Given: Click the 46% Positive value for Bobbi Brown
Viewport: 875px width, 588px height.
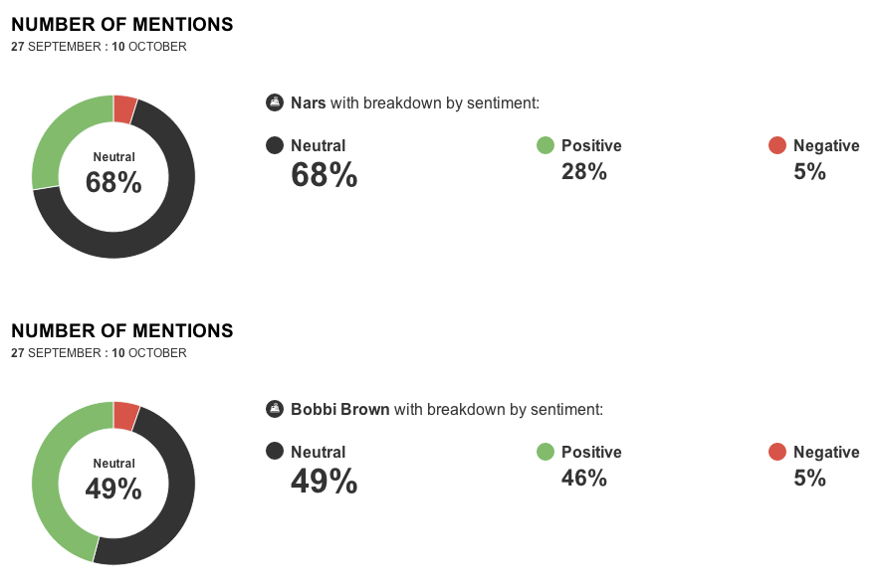Looking at the screenshot, I should click(583, 478).
